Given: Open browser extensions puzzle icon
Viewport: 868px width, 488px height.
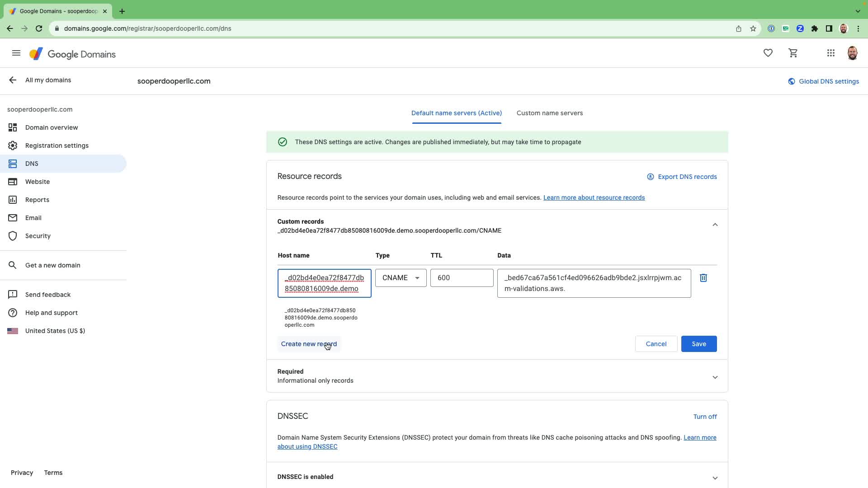Looking at the screenshot, I should [x=814, y=28].
